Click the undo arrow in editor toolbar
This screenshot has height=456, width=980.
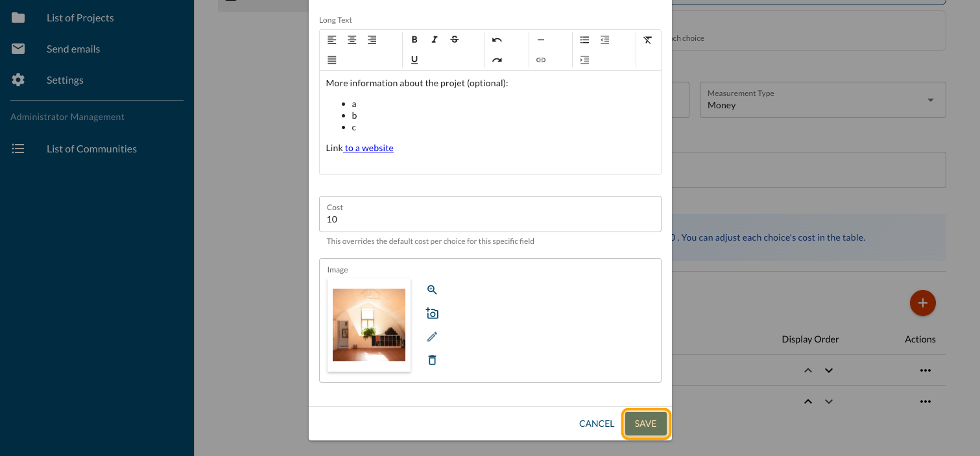click(x=497, y=40)
